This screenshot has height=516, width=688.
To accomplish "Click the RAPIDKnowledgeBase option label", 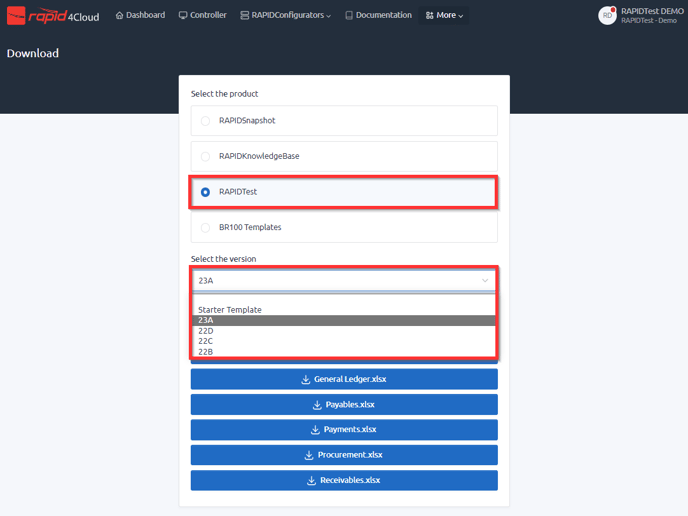I will (x=259, y=156).
